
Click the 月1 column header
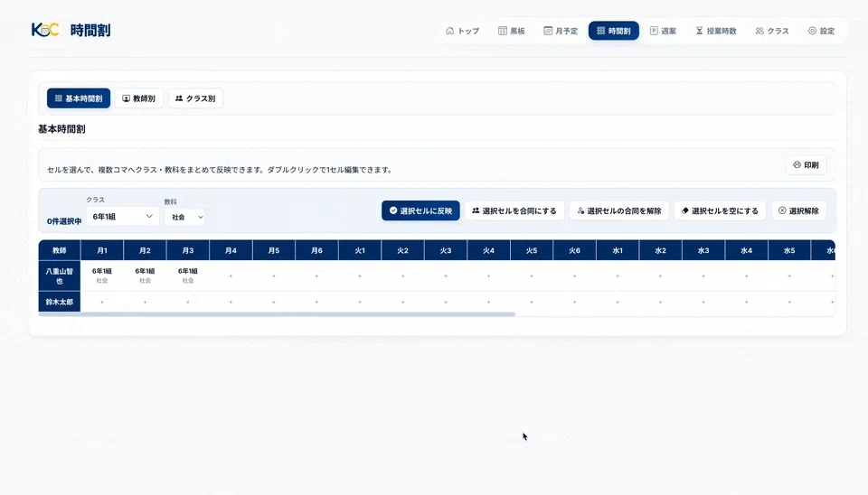coord(102,250)
